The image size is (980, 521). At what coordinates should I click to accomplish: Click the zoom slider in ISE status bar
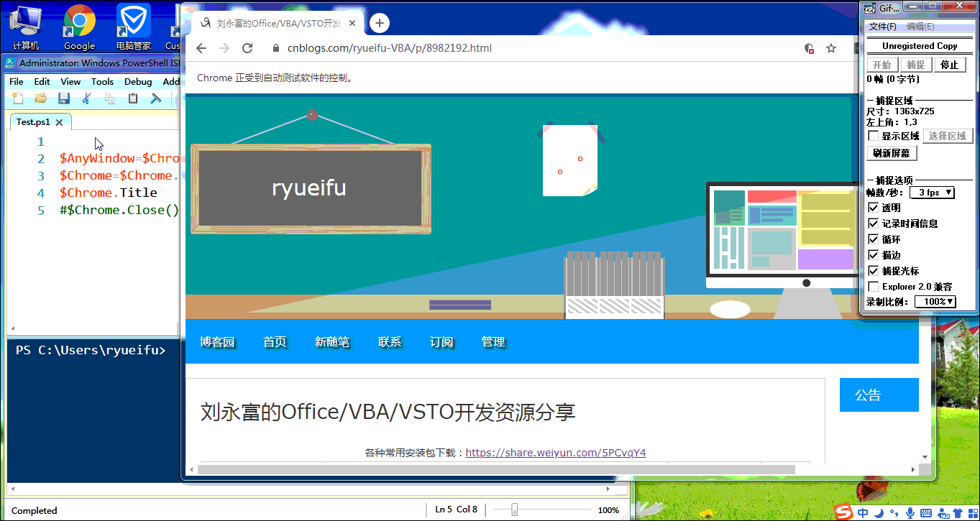[x=515, y=510]
